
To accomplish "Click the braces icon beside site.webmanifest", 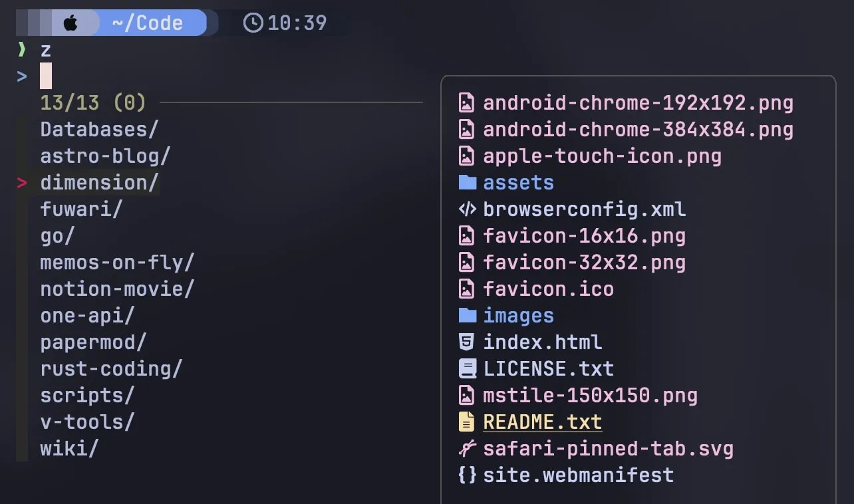I will click(468, 475).
